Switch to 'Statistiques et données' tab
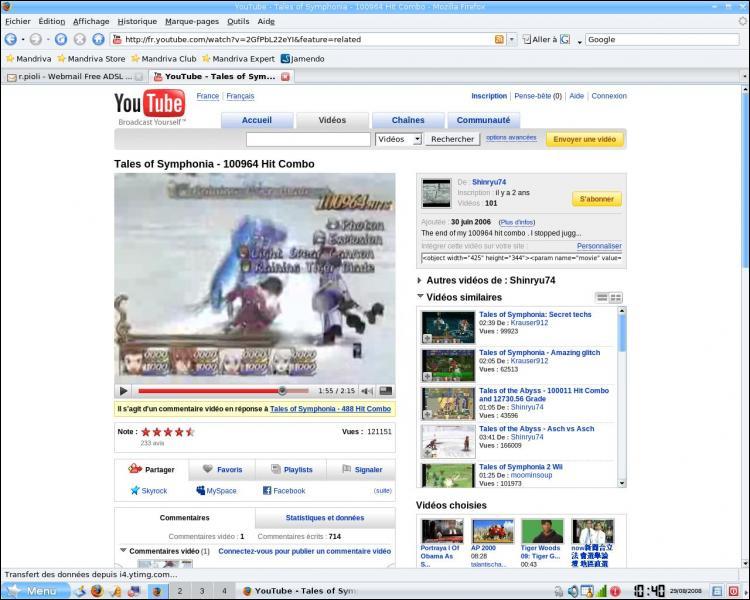Screen dimensions: 750x600 point(325,518)
